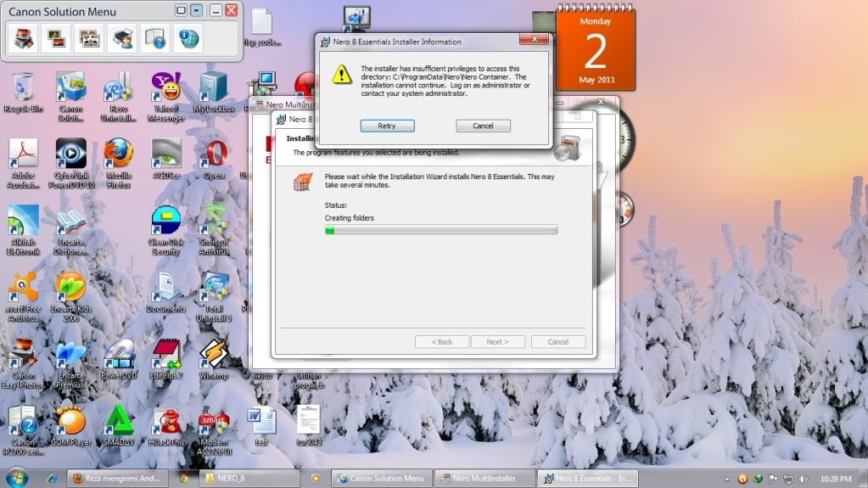Click Retry in the Nero installer warning
Screen dimensions: 868x488
click(x=387, y=126)
